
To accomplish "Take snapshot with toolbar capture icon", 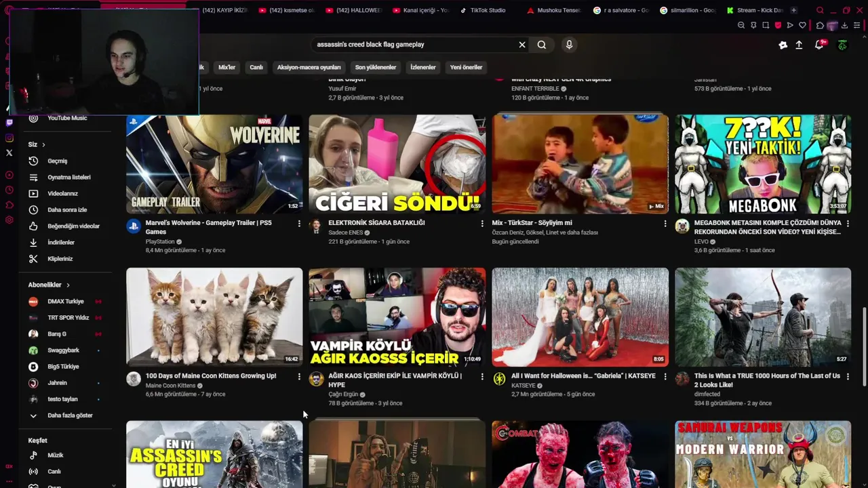I will pyautogui.click(x=766, y=26).
